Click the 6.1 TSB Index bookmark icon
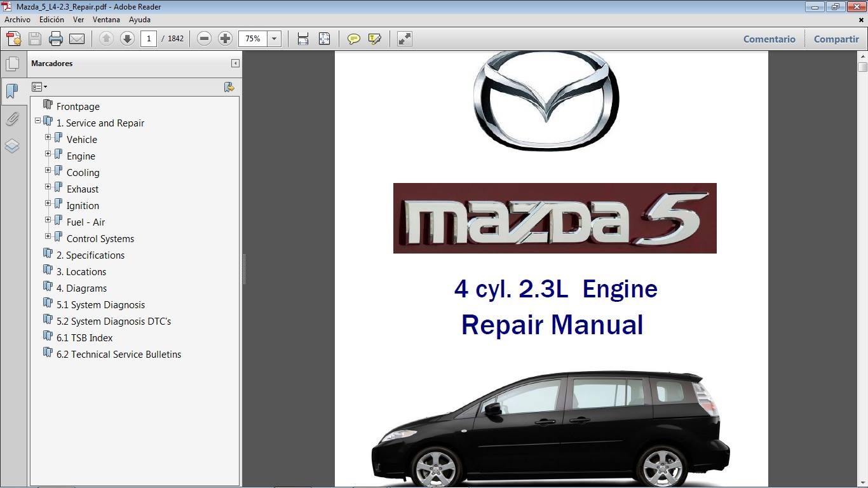This screenshot has width=868, height=488. point(48,336)
